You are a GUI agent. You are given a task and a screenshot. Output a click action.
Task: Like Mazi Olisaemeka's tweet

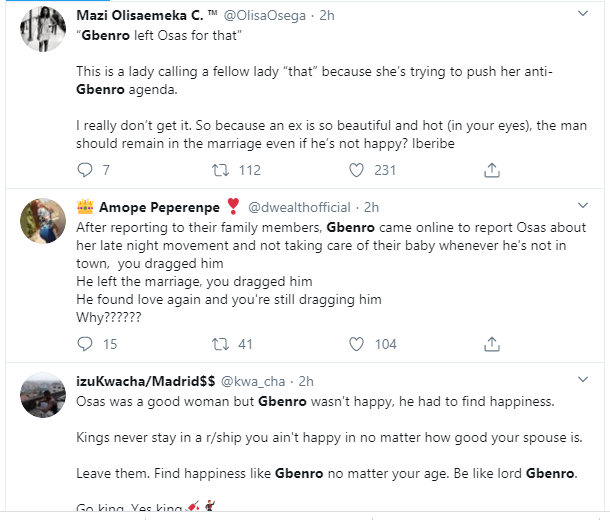355,170
